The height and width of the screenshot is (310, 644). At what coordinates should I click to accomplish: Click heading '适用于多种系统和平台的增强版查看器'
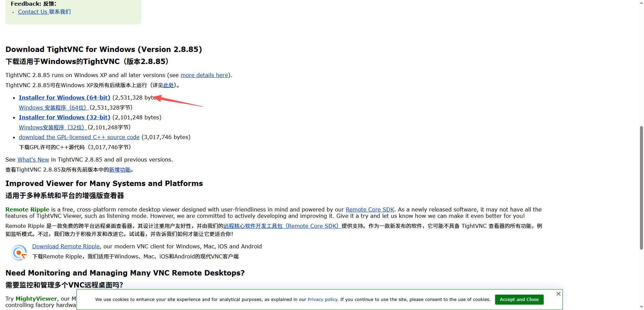point(65,195)
